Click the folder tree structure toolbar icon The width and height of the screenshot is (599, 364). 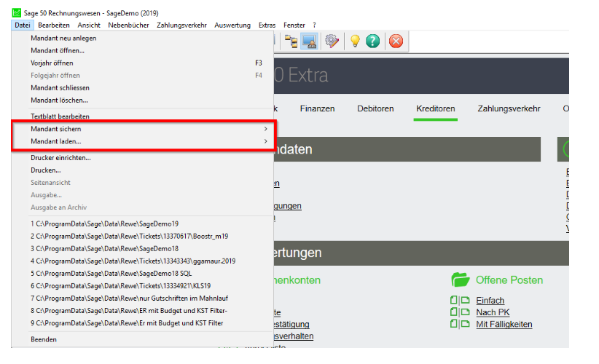[291, 41]
